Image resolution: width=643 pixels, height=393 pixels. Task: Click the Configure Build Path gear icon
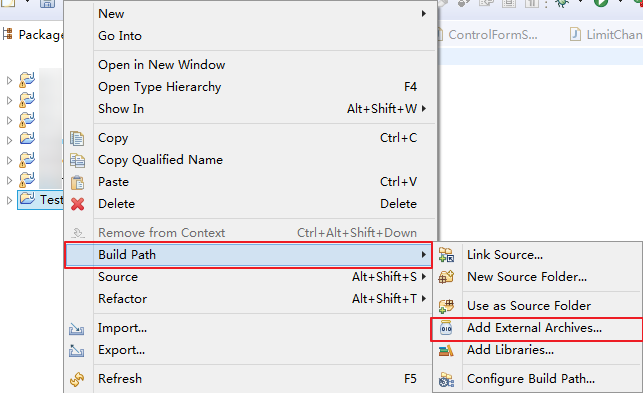[x=446, y=379]
